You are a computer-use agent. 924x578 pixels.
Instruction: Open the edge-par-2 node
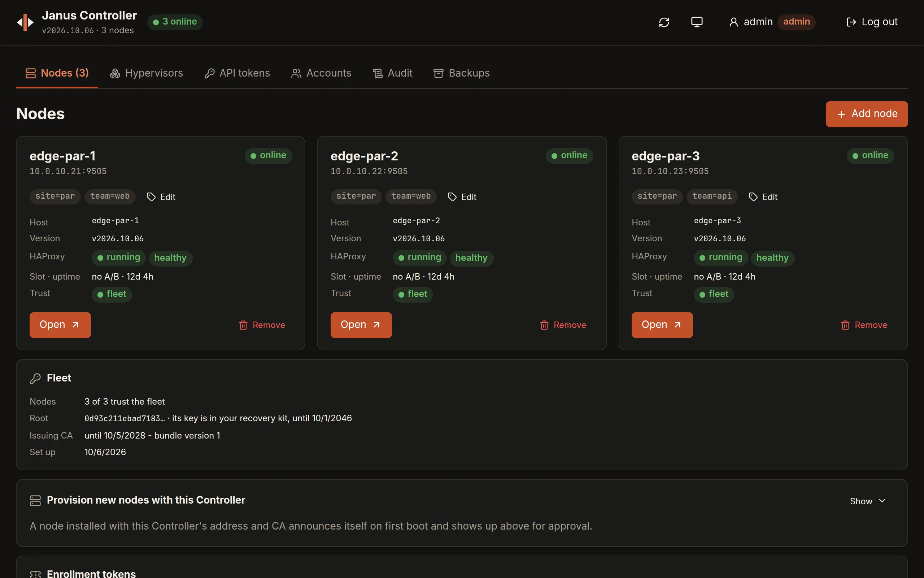361,325
